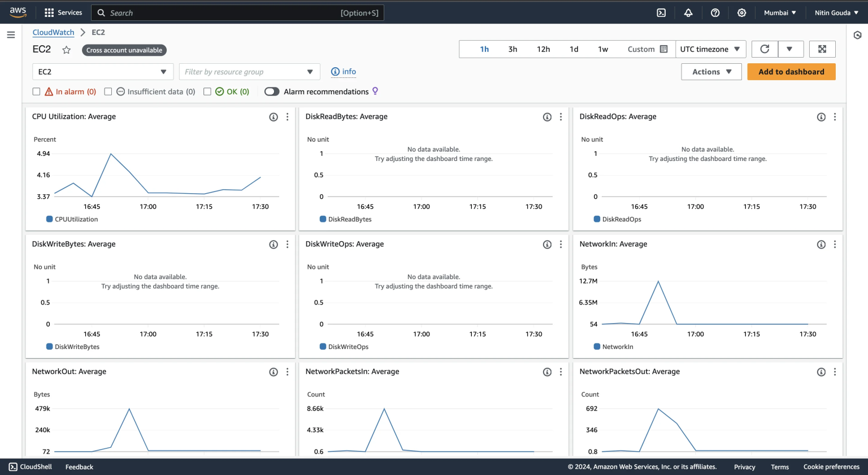The width and height of the screenshot is (868, 475).
Task: Open the UTC timezone dropdown
Action: tap(710, 49)
